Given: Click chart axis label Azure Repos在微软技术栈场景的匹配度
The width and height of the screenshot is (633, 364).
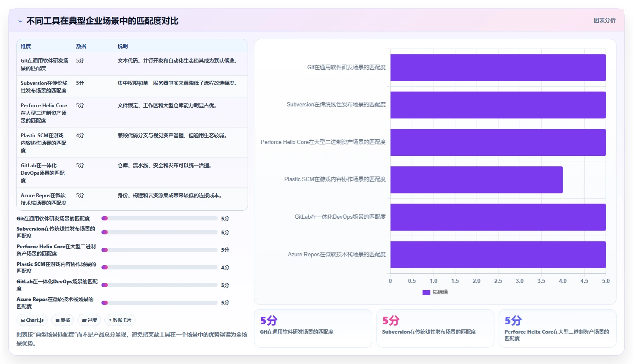Looking at the screenshot, I should click(x=336, y=254).
